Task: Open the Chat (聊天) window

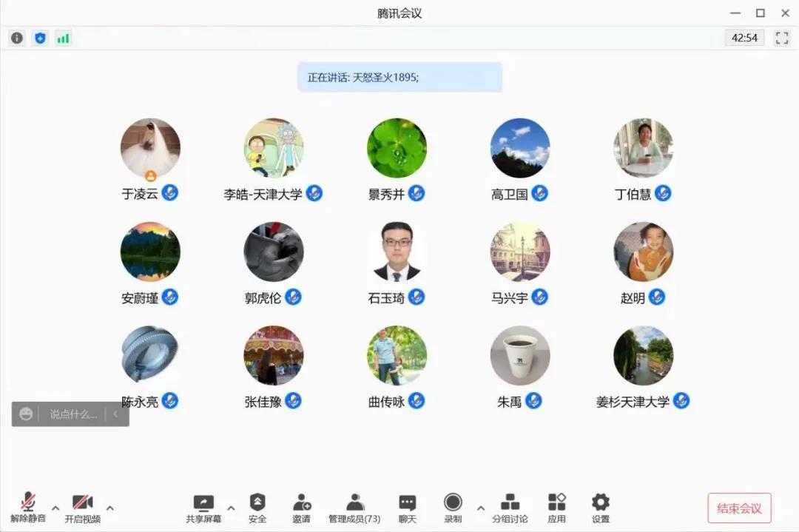Action: point(407,508)
